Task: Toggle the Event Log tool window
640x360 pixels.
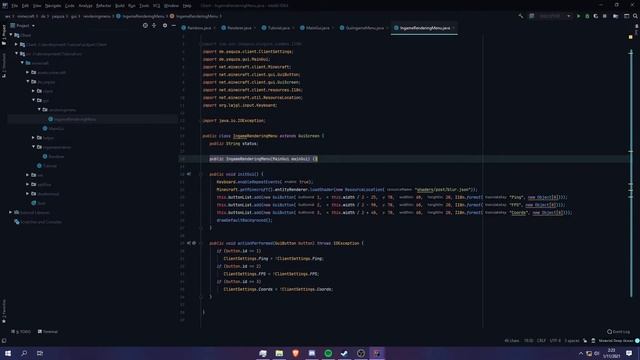Action: point(618,331)
